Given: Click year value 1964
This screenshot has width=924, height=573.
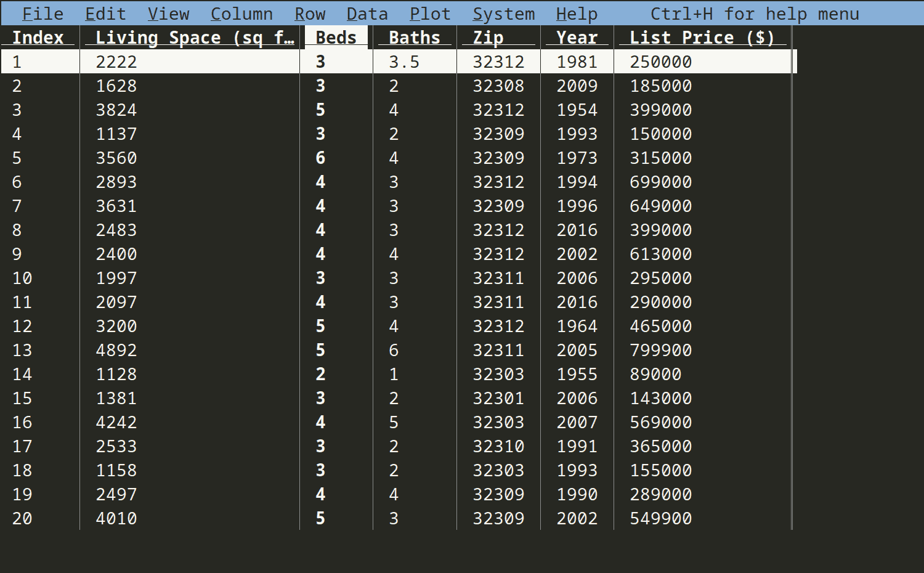Looking at the screenshot, I should 577,326.
